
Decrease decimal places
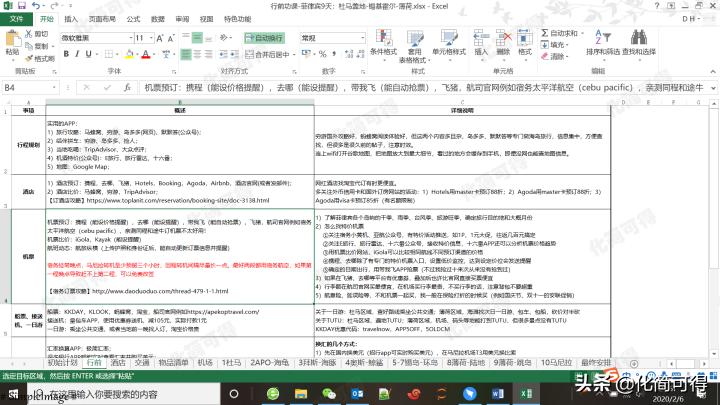pyautogui.click(x=360, y=54)
